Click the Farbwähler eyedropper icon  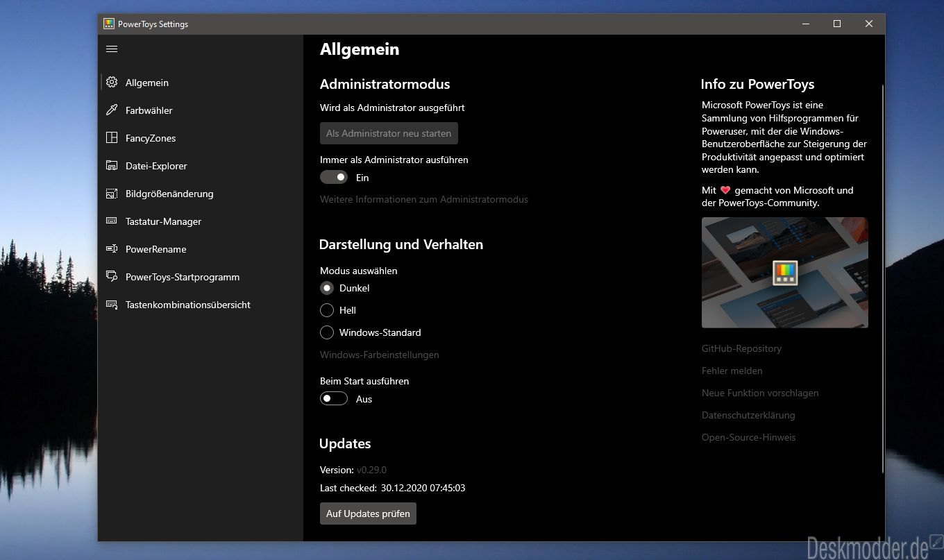[112, 110]
